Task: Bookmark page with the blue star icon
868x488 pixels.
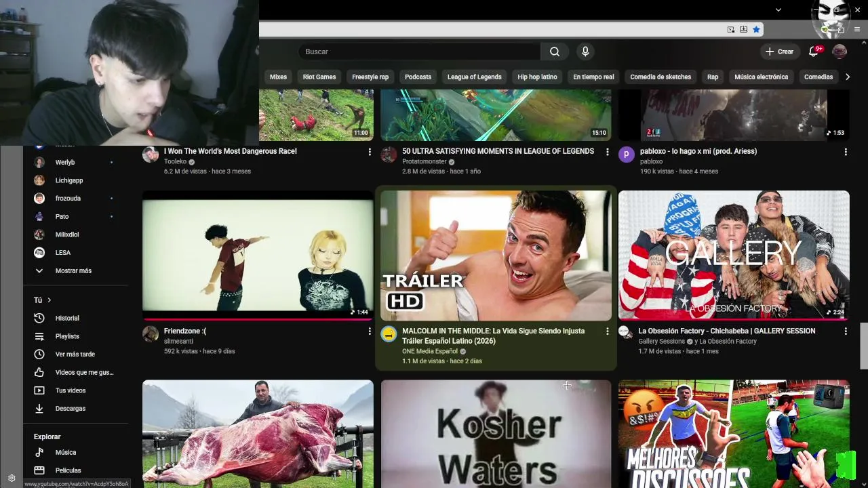Action: point(756,29)
